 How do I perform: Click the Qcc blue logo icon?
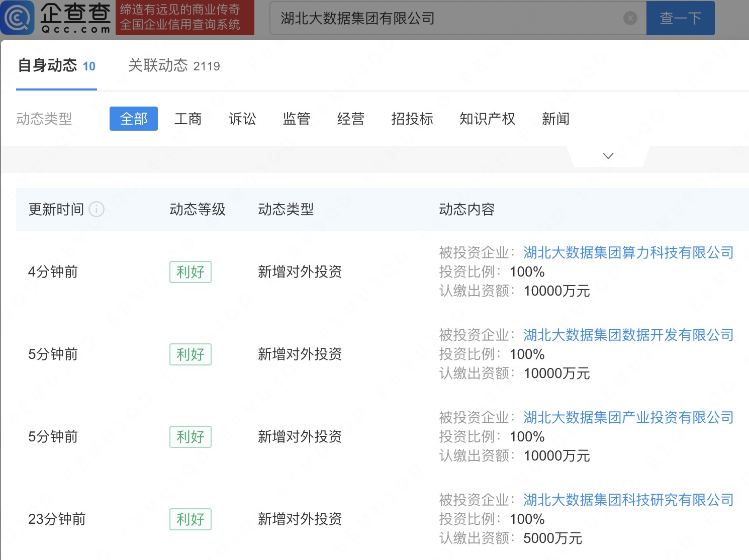tap(18, 18)
